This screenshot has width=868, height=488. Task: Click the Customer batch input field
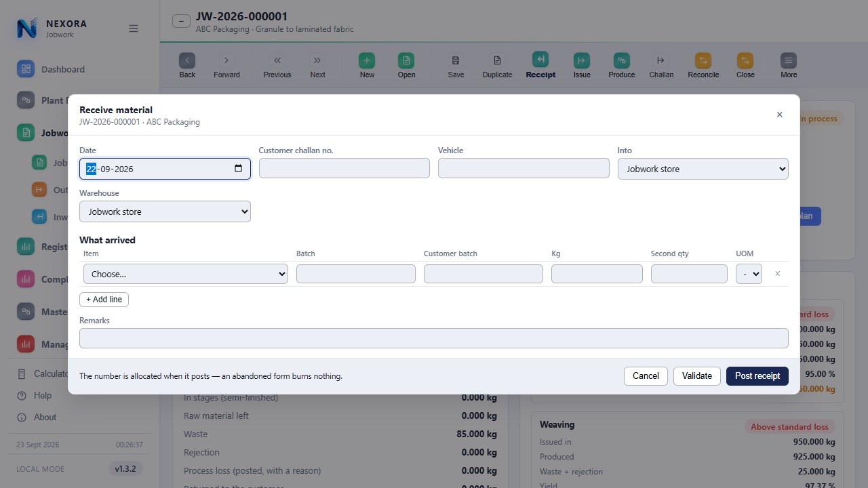click(484, 274)
